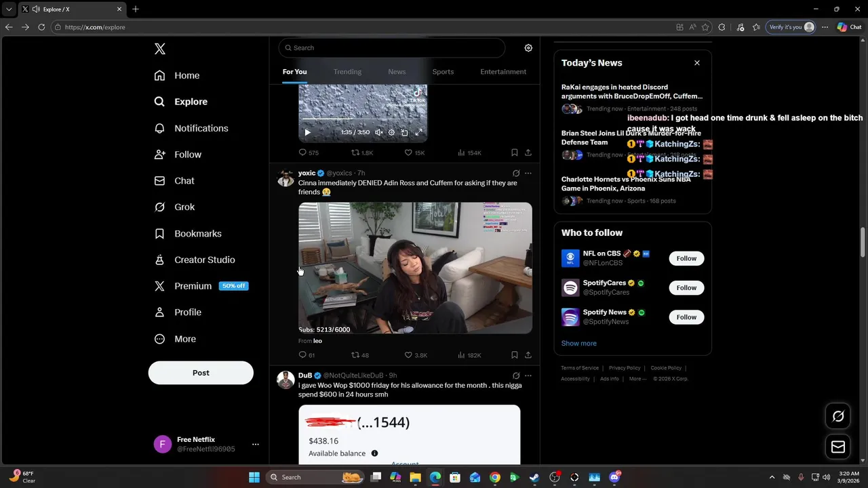
Task: Expand the footer More menu
Action: pos(637,379)
